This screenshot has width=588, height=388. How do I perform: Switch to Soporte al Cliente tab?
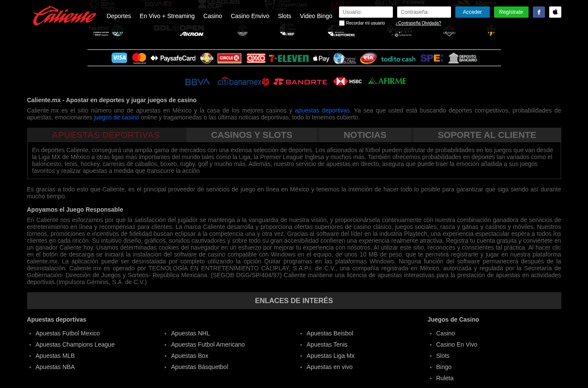pos(487,135)
